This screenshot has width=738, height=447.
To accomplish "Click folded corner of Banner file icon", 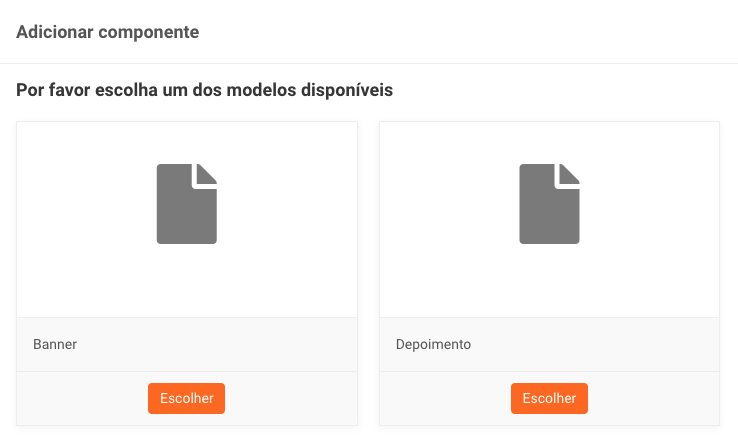I will pos(207,173).
